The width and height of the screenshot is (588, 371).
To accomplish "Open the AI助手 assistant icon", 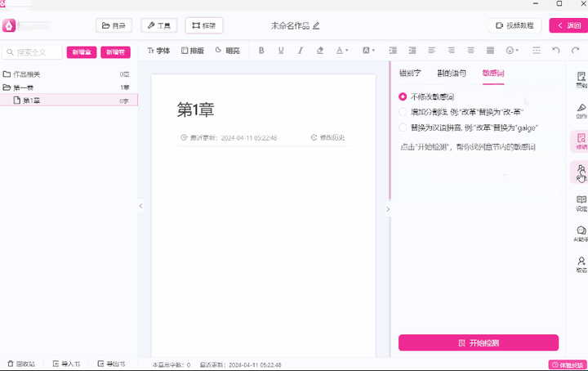I will tap(581, 234).
